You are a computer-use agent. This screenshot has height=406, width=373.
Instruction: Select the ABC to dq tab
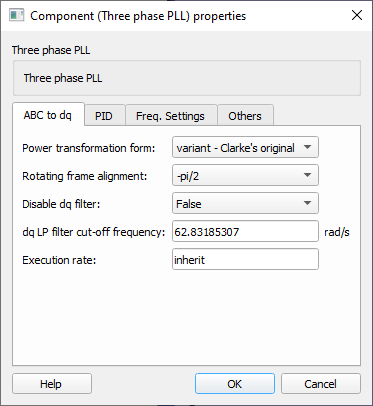48,115
